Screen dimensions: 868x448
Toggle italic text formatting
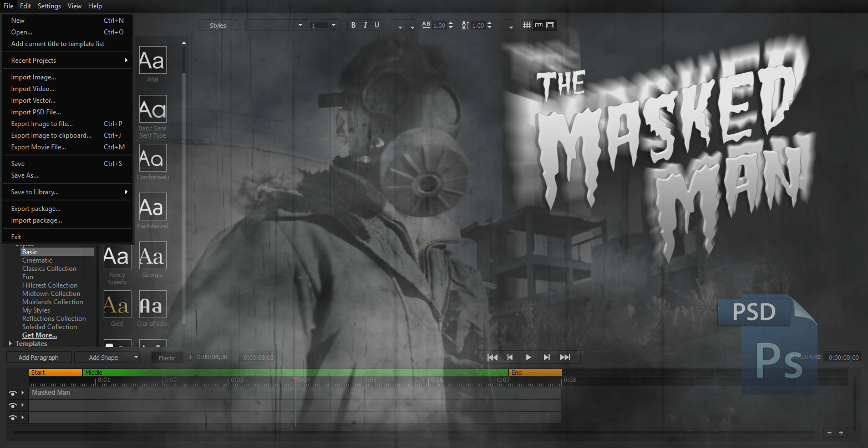pos(365,26)
